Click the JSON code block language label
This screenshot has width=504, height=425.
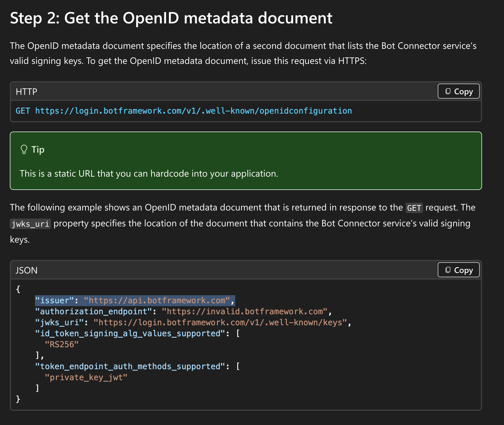pos(26,270)
